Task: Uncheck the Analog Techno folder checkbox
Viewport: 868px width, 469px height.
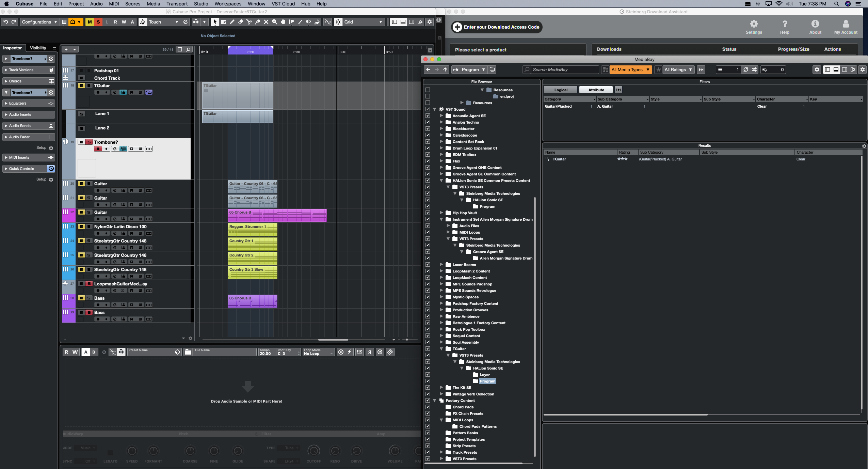Action: [428, 122]
